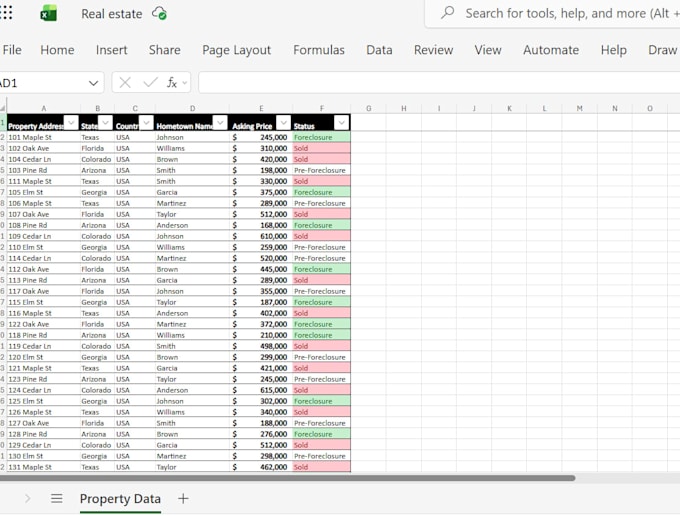Viewport: 680px width, 516px height.
Task: Open the Formulas ribbon tab
Action: tap(319, 50)
